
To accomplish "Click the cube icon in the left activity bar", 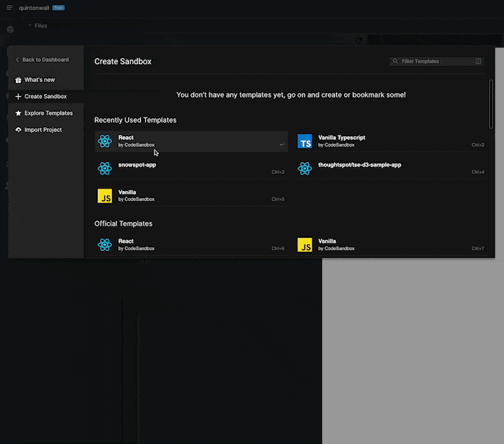I will [10, 29].
